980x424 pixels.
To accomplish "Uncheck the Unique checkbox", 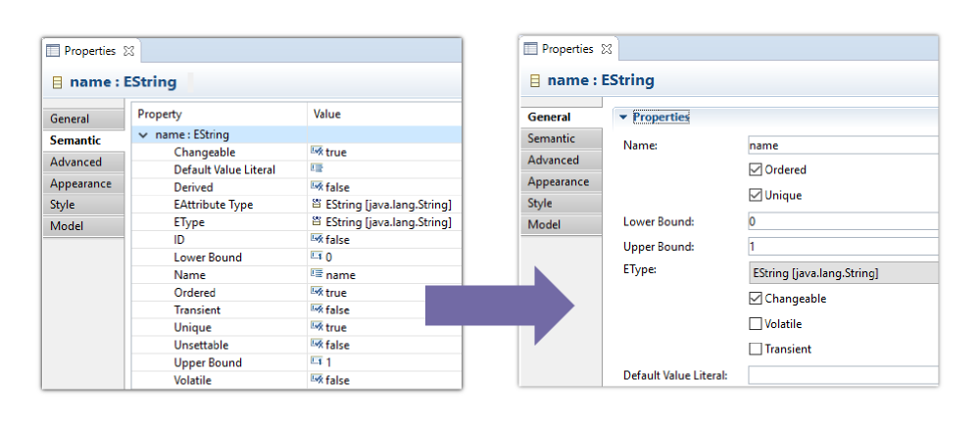I will pyautogui.click(x=755, y=195).
